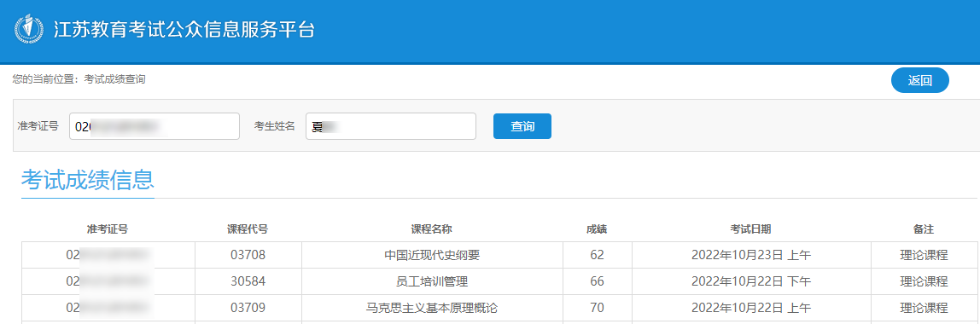This screenshot has height=324, width=980.
Task: Select course code cell 03709
Action: click(248, 308)
